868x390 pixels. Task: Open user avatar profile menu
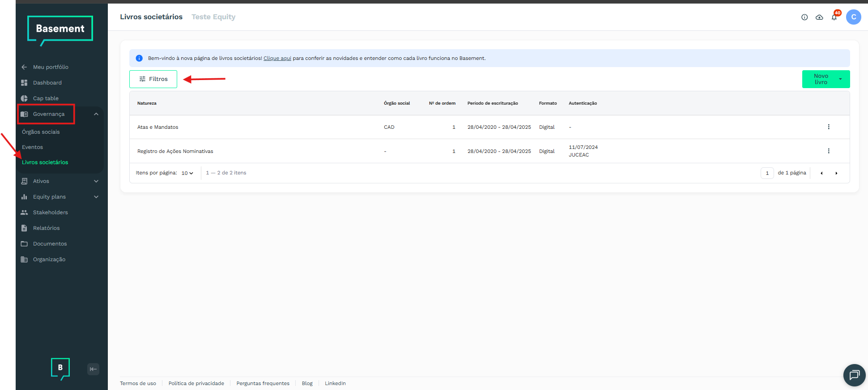coord(853,17)
